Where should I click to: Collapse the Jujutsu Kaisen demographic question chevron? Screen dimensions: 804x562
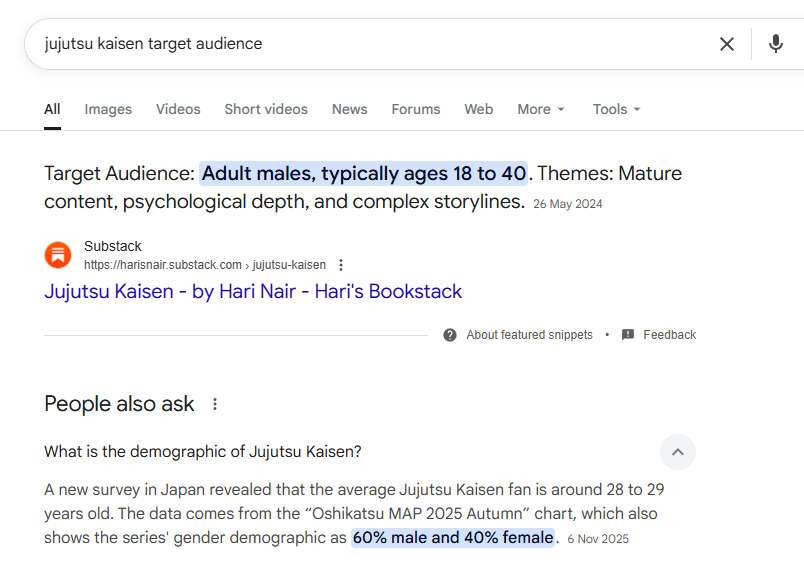click(x=677, y=452)
